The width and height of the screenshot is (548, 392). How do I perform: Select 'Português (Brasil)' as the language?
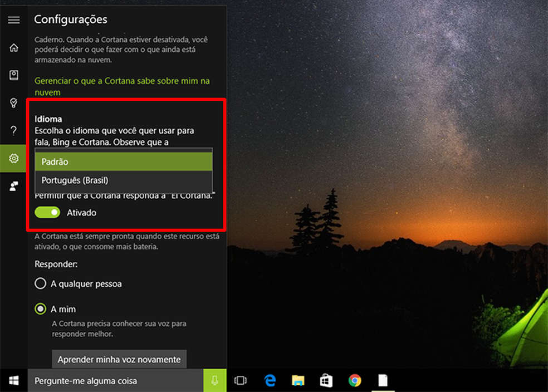pyautogui.click(x=124, y=181)
